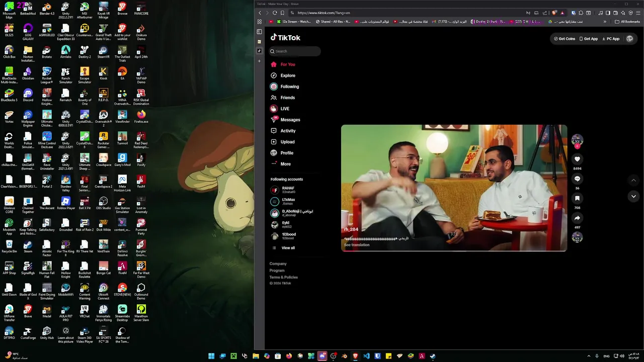Open the comments bubble showing 36
The height and width of the screenshot is (362, 644).
pos(577,178)
